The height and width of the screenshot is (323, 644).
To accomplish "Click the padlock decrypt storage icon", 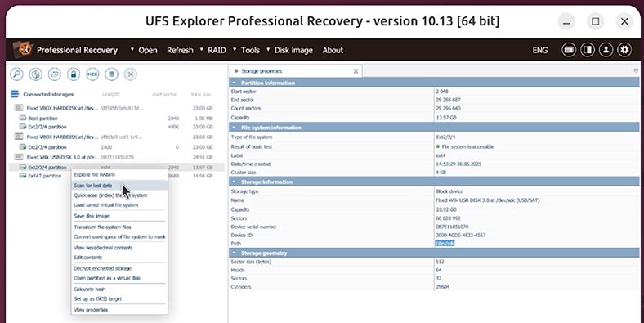I will (74, 74).
